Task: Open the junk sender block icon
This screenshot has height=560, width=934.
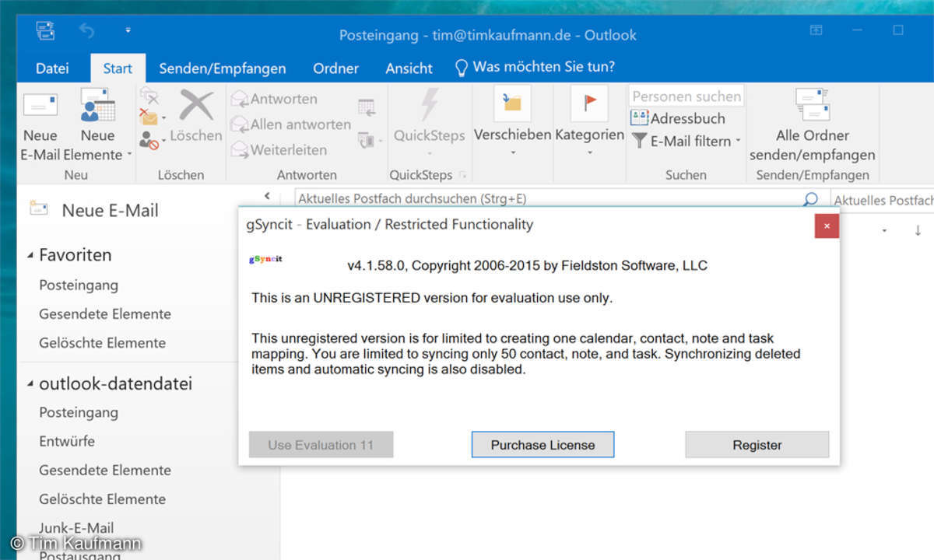Action: click(x=149, y=141)
